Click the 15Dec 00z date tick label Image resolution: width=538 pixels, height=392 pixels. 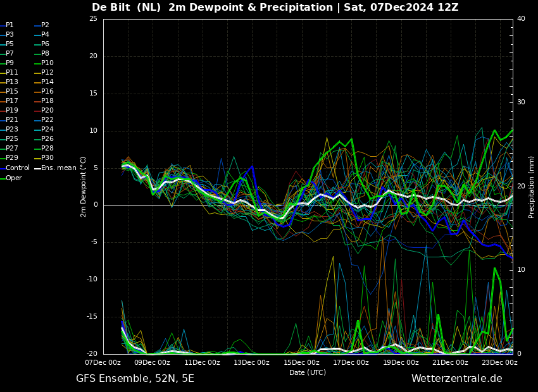301,362
